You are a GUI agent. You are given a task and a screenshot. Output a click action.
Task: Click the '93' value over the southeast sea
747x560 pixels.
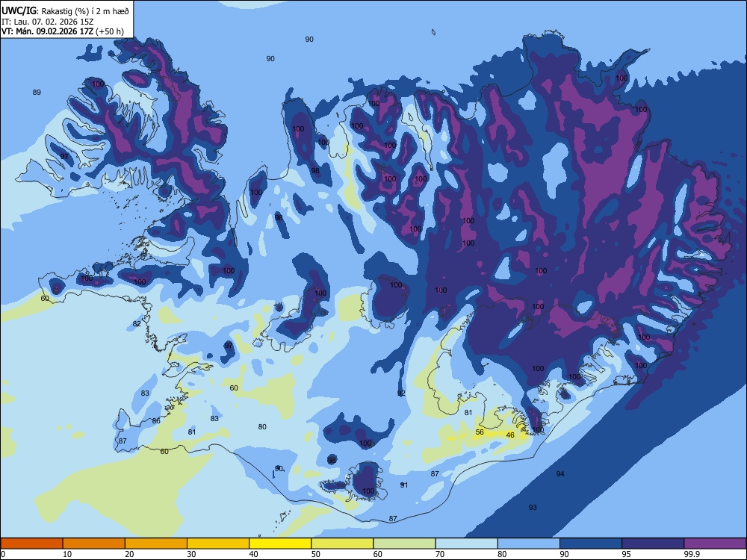point(533,507)
